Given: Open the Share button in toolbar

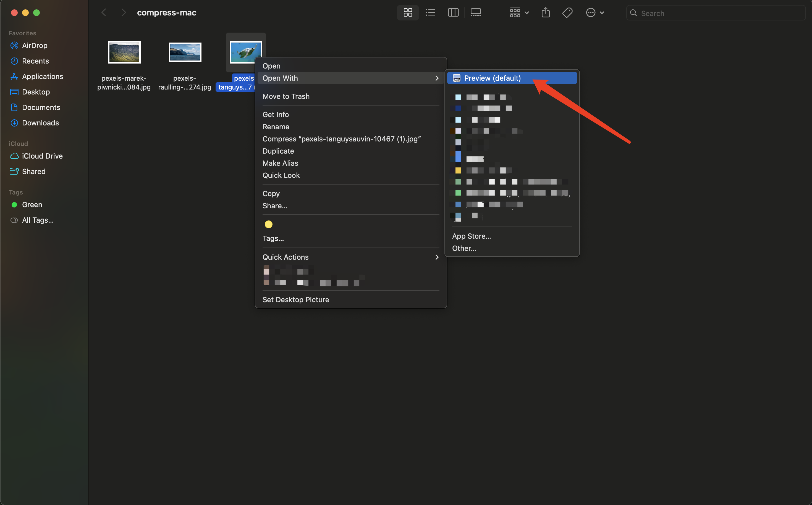Looking at the screenshot, I should pos(546,12).
